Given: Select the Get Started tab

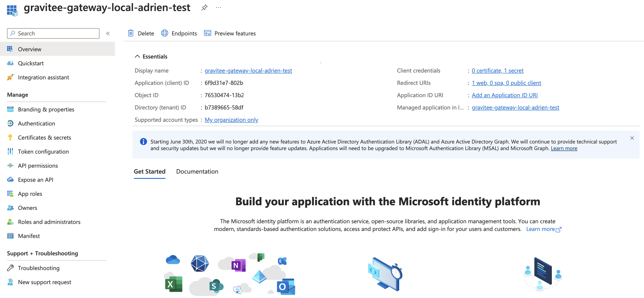Looking at the screenshot, I should 149,171.
